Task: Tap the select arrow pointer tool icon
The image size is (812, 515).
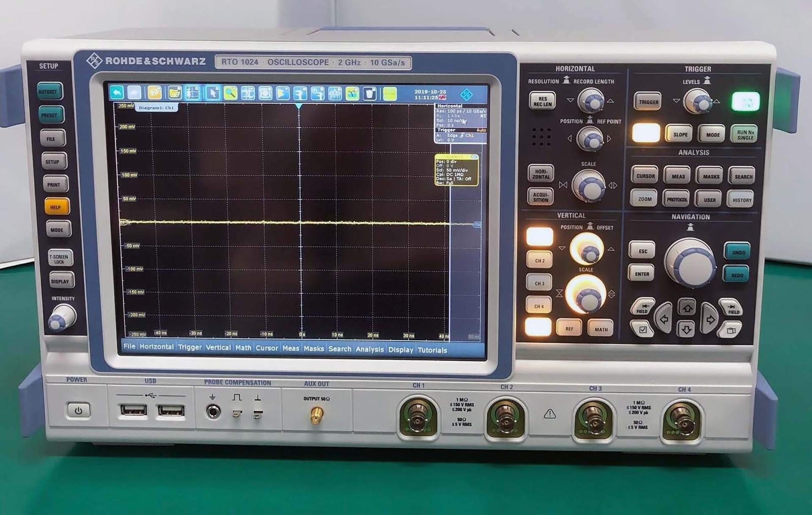Action: click(x=213, y=93)
